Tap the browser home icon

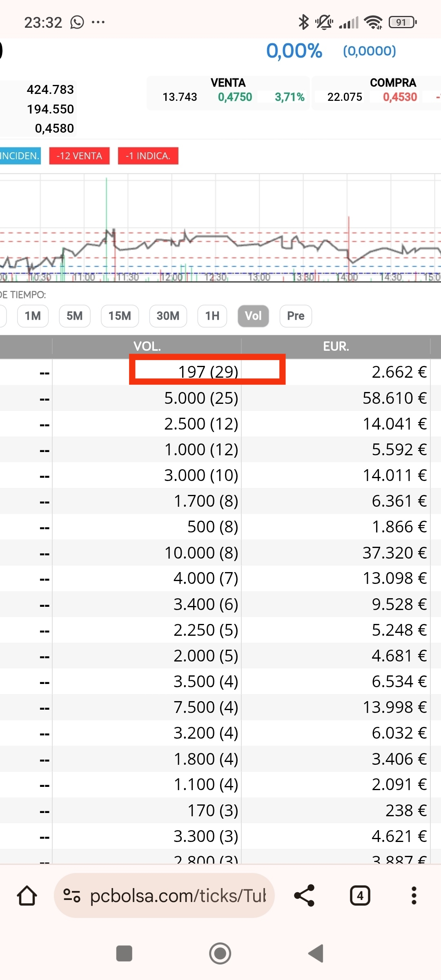(27, 896)
